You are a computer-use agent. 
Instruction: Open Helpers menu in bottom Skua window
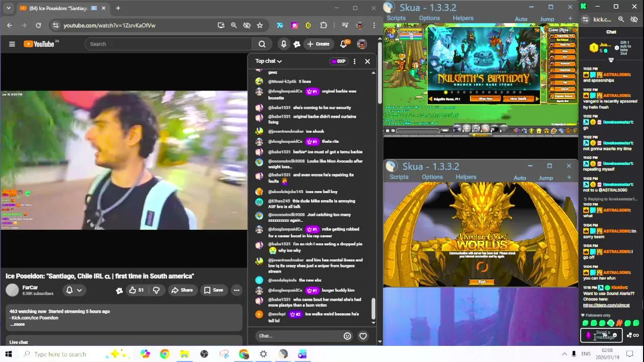466,177
